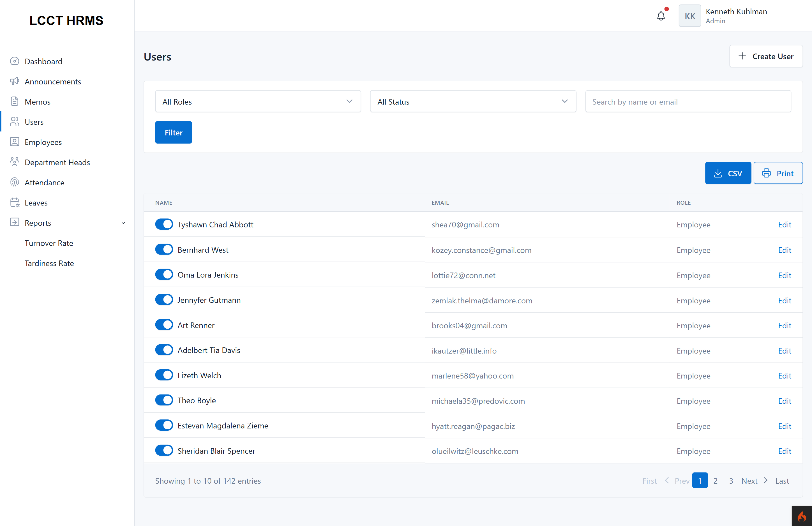
Task: Open the All Status dropdown
Action: click(x=473, y=102)
